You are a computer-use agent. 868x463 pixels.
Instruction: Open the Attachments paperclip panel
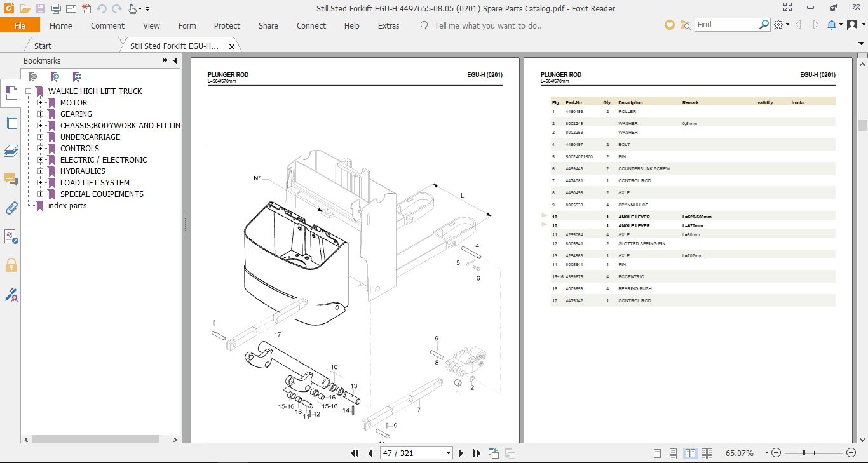point(11,208)
